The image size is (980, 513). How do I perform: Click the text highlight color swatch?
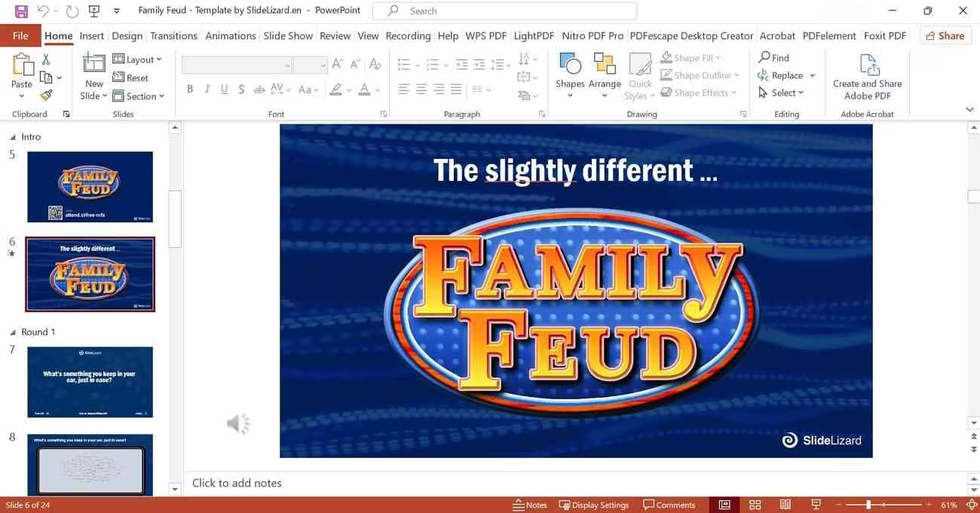tap(336, 89)
